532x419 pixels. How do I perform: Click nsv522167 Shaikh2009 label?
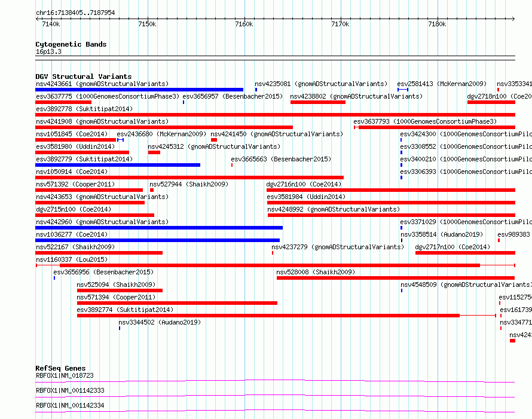click(x=75, y=247)
